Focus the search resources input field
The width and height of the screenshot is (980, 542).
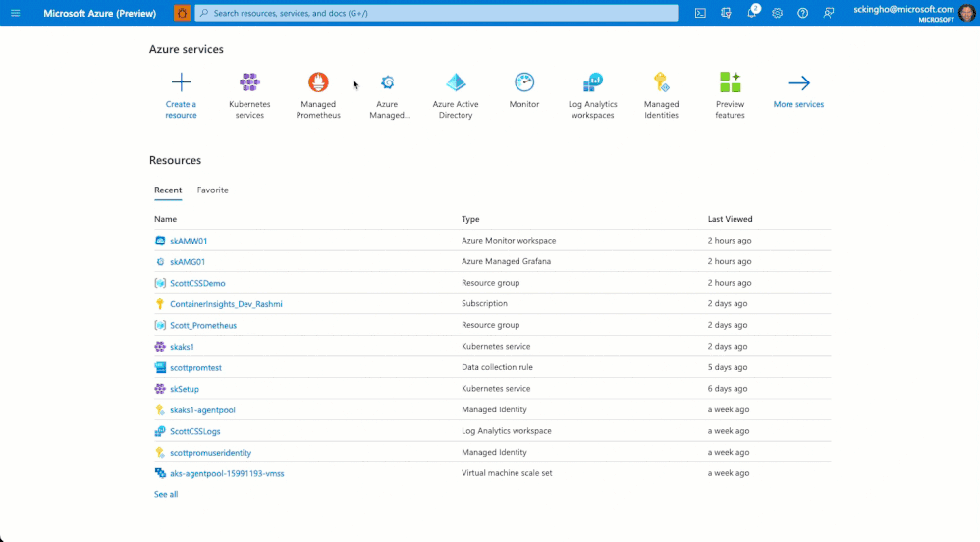coord(436,13)
